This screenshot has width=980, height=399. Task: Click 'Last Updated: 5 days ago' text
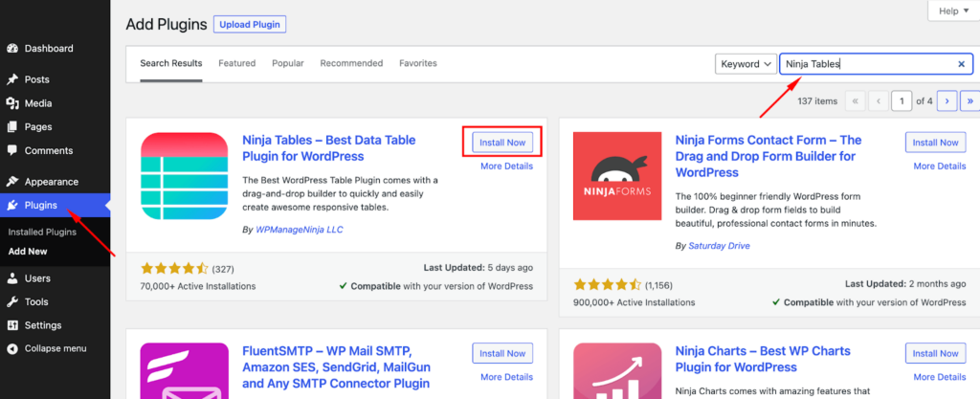pyautogui.click(x=479, y=267)
